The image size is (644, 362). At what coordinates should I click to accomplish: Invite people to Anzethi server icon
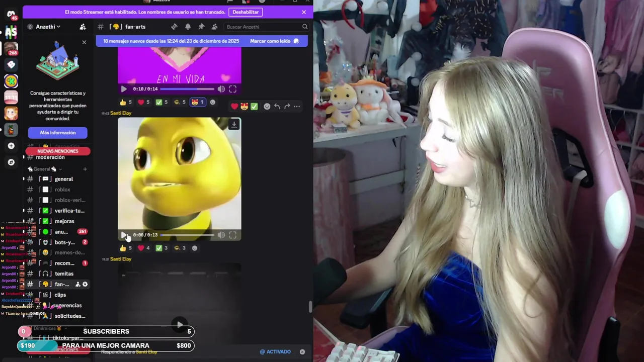point(83,27)
